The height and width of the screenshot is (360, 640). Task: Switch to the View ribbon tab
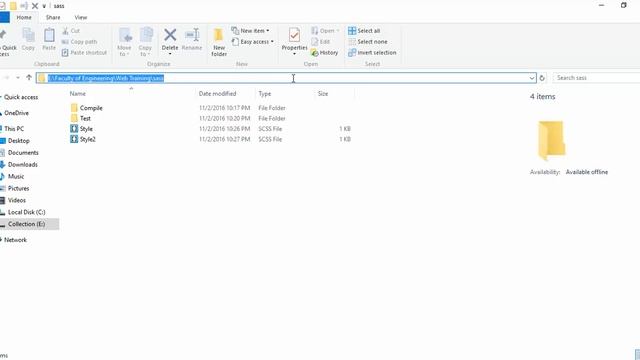(x=81, y=18)
